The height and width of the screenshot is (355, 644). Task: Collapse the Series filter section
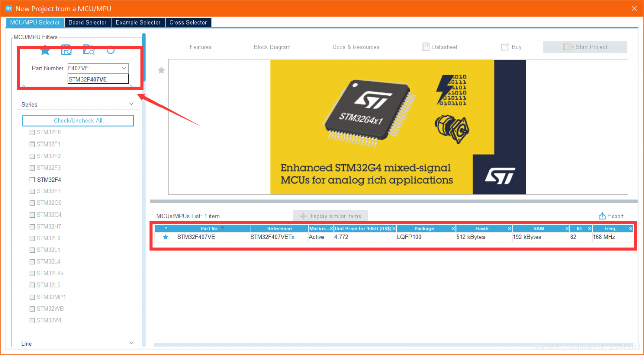132,104
